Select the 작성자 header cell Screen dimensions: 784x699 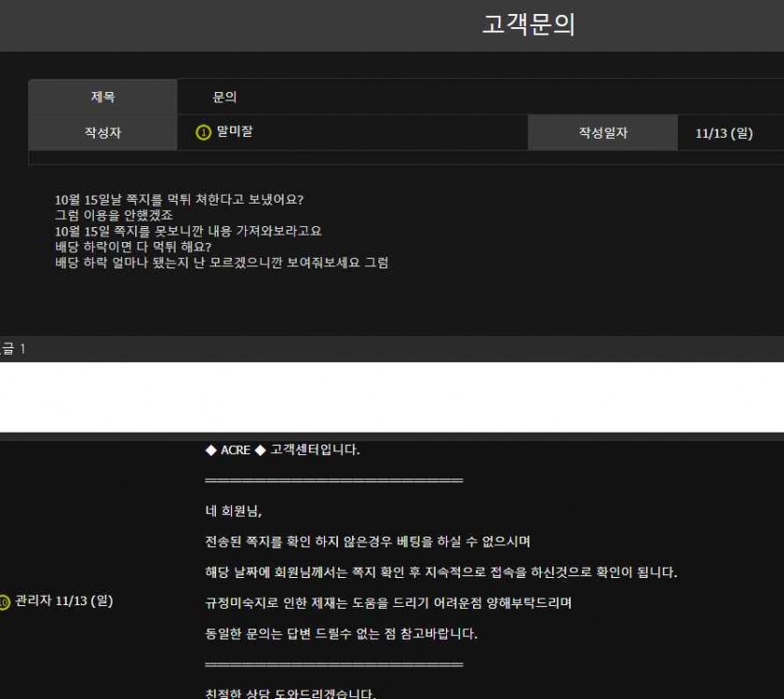coord(102,133)
